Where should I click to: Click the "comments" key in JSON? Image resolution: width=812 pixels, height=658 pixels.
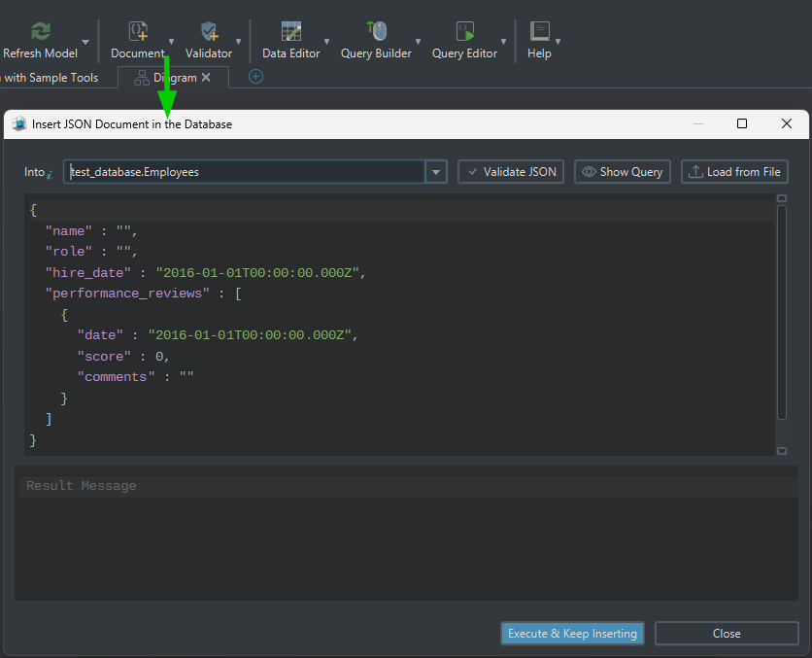tap(116, 377)
